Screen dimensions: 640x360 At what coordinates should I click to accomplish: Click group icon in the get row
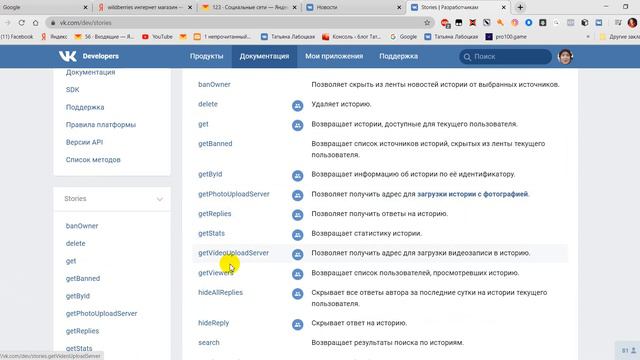pos(298,125)
